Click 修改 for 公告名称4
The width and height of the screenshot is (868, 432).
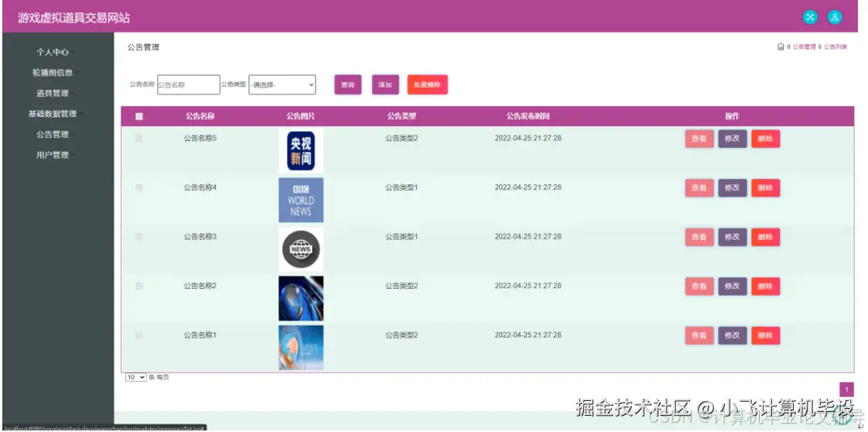point(733,188)
